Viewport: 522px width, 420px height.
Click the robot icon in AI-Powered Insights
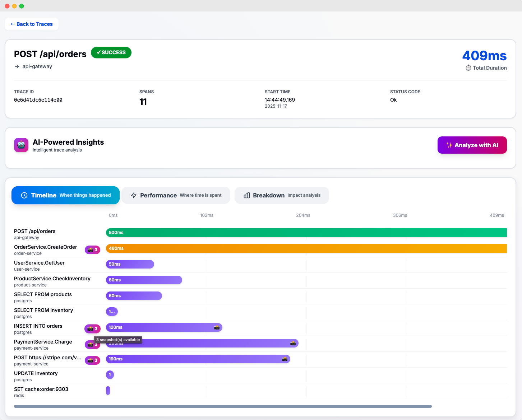(21, 145)
